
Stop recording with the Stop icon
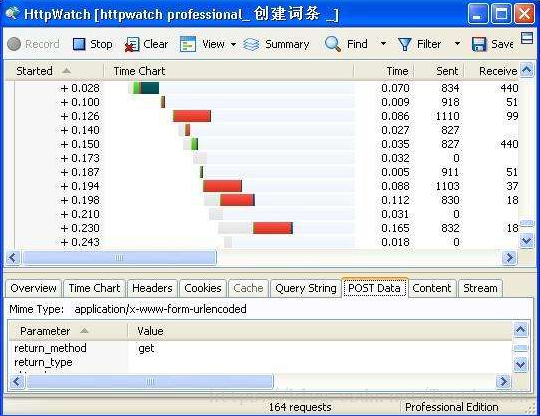79,44
